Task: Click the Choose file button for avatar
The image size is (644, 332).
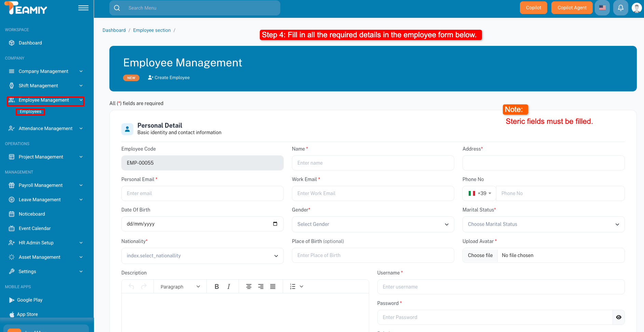Action: pyautogui.click(x=480, y=255)
